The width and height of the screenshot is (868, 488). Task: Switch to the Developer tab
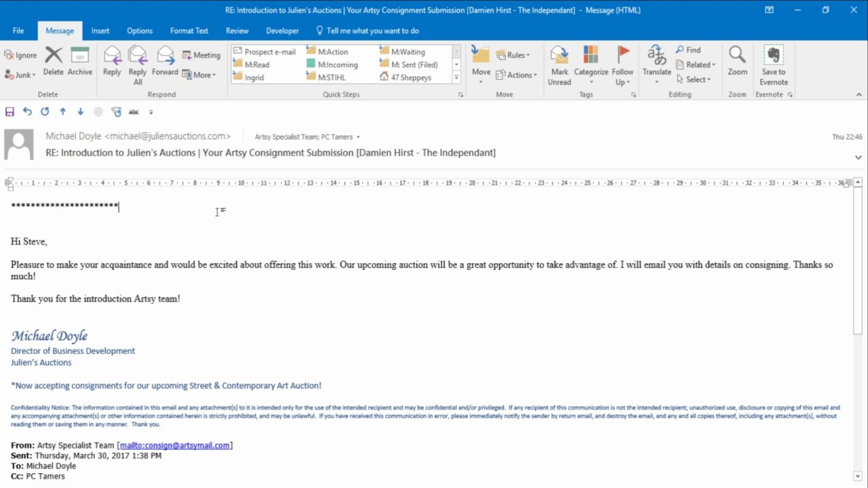coord(282,30)
